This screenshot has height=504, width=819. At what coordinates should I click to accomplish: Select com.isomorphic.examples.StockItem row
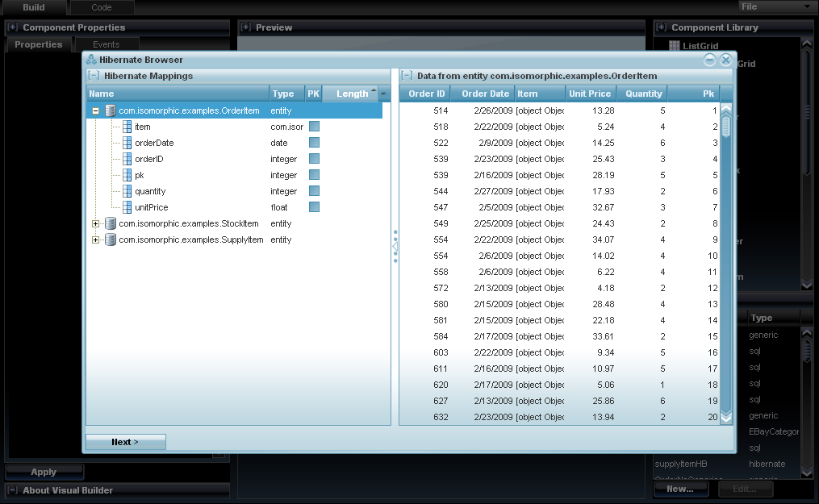(x=235, y=223)
